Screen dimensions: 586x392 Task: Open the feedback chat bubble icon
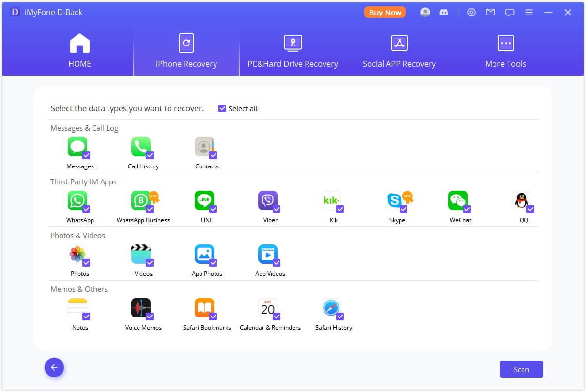coord(509,13)
